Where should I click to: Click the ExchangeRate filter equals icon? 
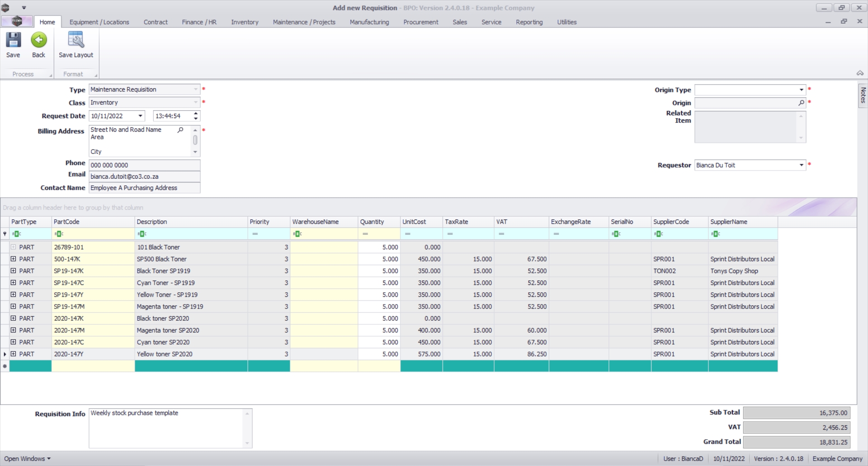click(x=557, y=234)
